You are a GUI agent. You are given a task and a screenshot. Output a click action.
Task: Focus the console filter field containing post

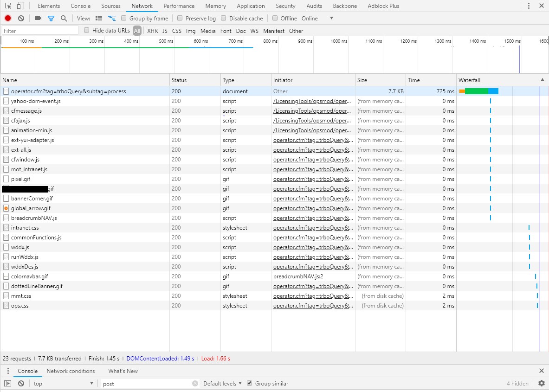click(150, 384)
